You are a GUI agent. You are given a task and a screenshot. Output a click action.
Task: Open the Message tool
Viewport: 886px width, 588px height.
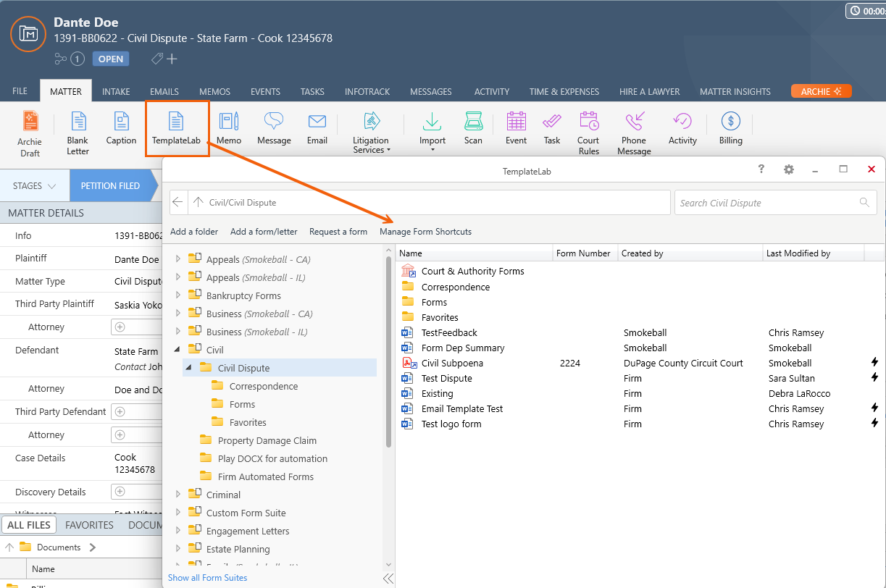click(x=274, y=129)
